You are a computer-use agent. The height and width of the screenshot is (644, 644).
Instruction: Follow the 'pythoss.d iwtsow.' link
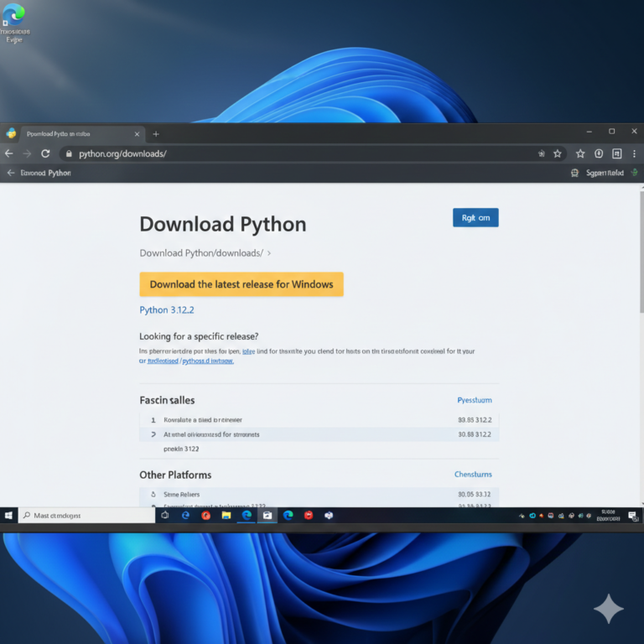(x=208, y=361)
